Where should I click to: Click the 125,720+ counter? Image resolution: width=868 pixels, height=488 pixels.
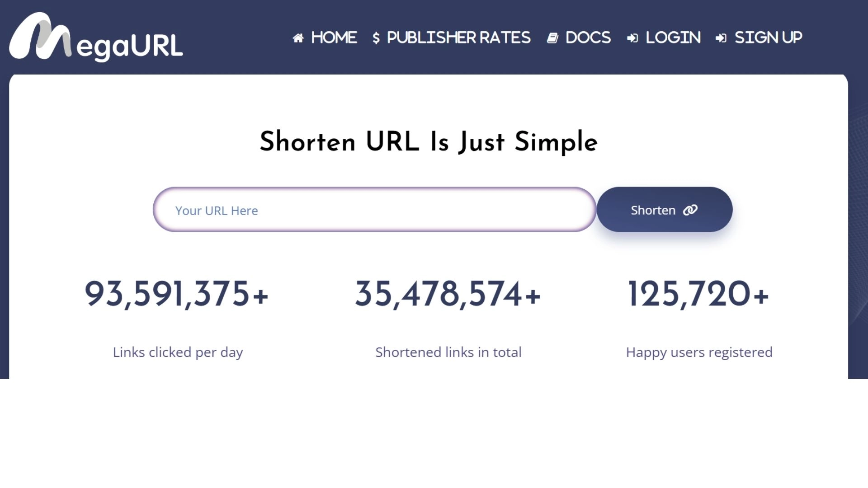[698, 294]
